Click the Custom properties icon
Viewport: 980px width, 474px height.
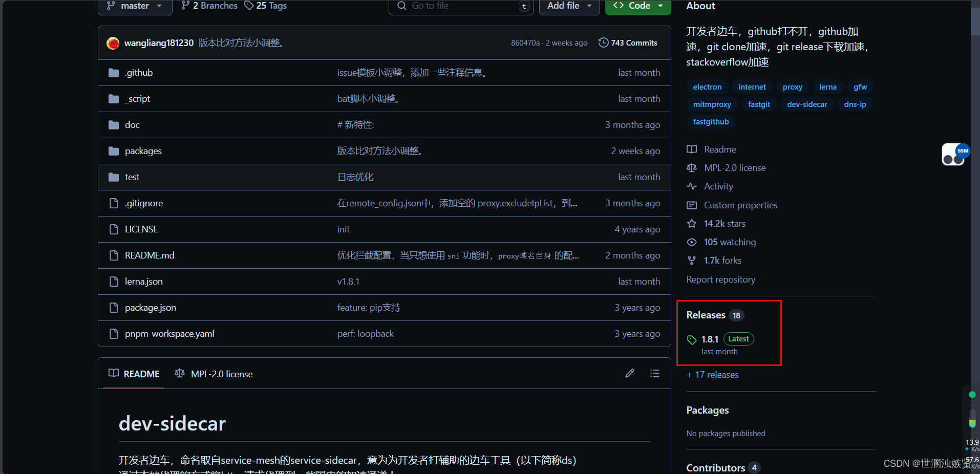click(x=692, y=205)
